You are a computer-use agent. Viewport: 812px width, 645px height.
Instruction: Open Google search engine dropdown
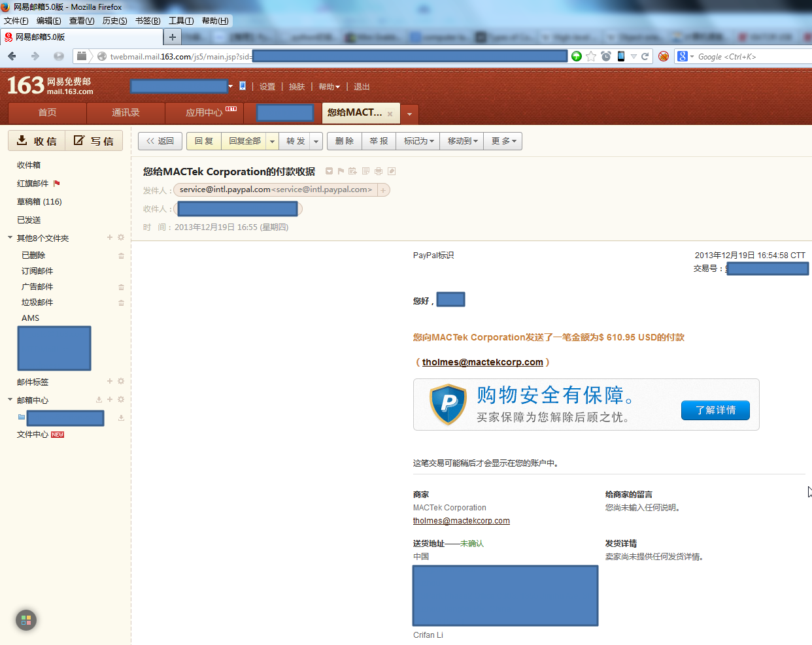[x=685, y=56]
